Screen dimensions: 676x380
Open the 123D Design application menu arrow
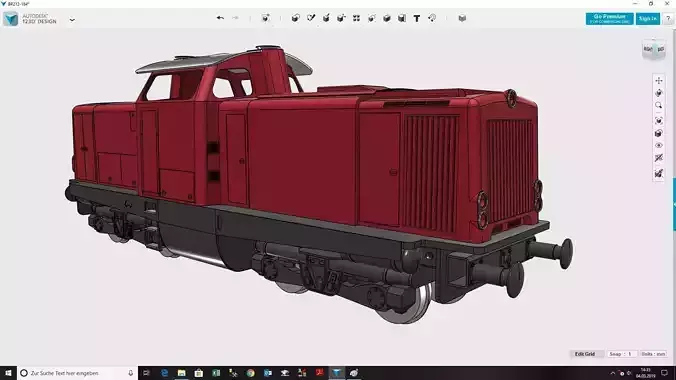pyautogui.click(x=72, y=19)
